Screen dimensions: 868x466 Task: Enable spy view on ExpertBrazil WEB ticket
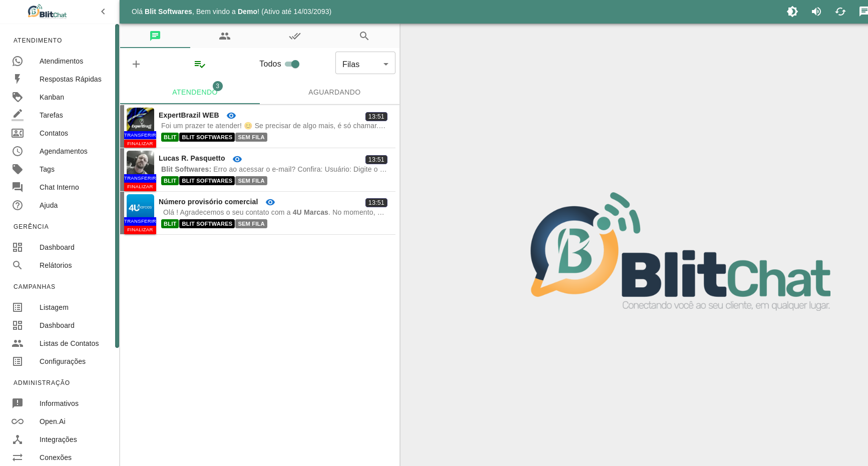(231, 116)
